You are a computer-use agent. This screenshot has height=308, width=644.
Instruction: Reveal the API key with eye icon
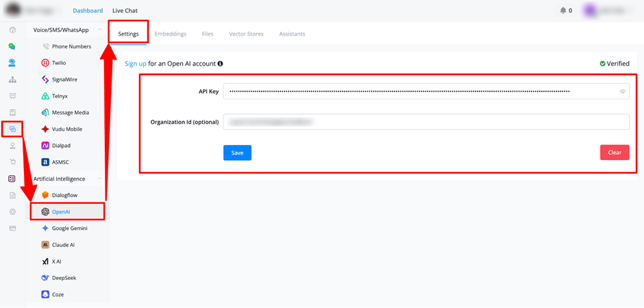tap(622, 92)
